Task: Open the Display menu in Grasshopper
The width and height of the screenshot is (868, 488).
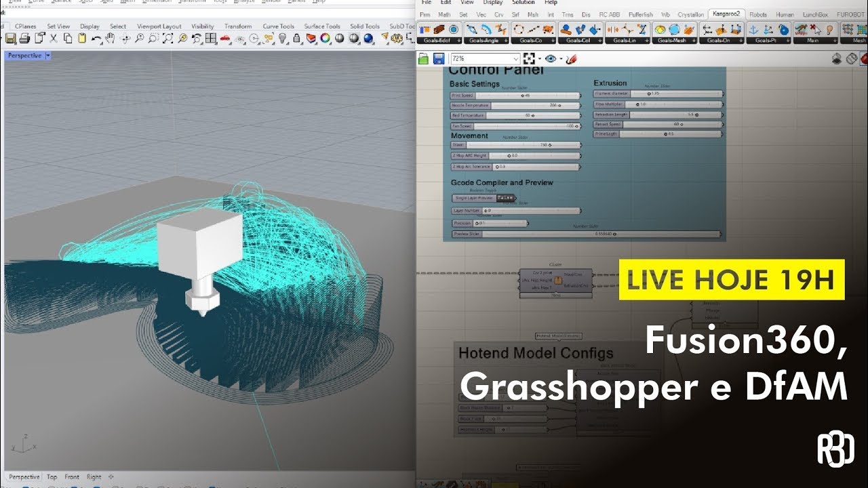Action: [492, 3]
